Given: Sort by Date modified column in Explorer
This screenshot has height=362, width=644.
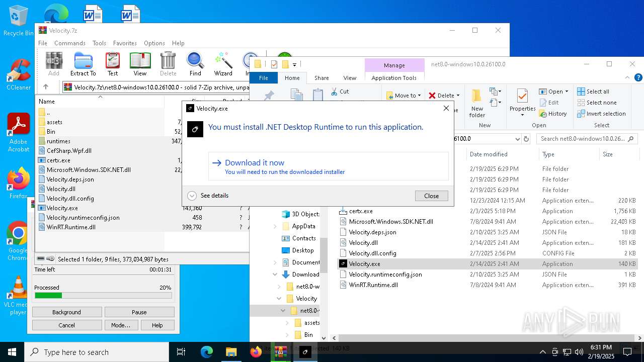Looking at the screenshot, I should [x=489, y=154].
